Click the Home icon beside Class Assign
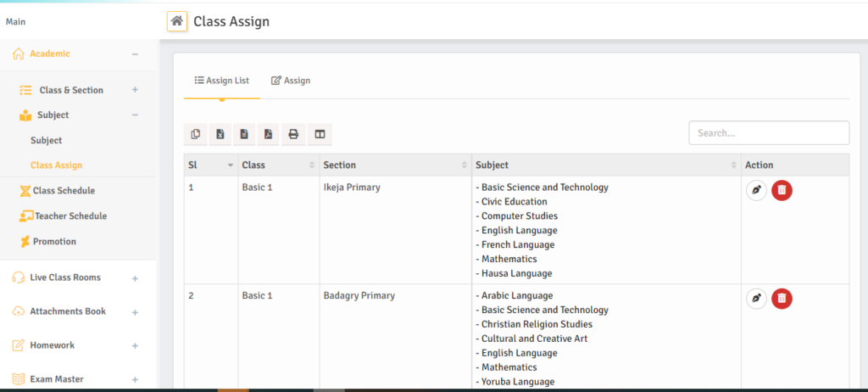Viewport: 868px width, 392px height. click(x=177, y=21)
